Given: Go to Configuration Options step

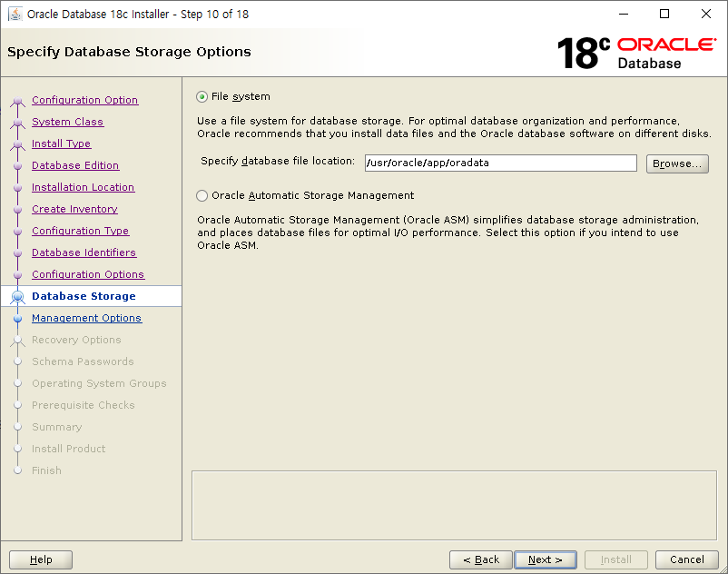Looking at the screenshot, I should (88, 274).
